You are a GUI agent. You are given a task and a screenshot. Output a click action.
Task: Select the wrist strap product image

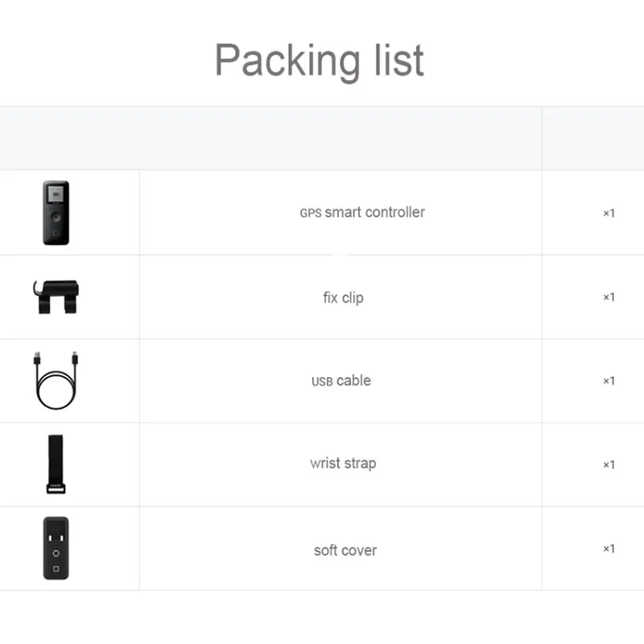tap(56, 464)
